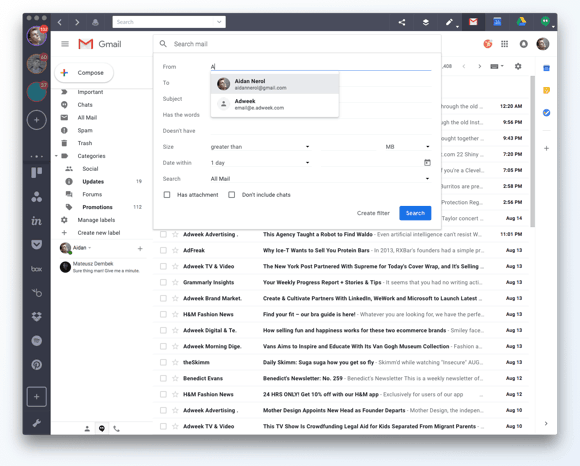Open Pocket icon in left dock
Image resolution: width=580 pixels, height=466 pixels.
pyautogui.click(x=37, y=244)
